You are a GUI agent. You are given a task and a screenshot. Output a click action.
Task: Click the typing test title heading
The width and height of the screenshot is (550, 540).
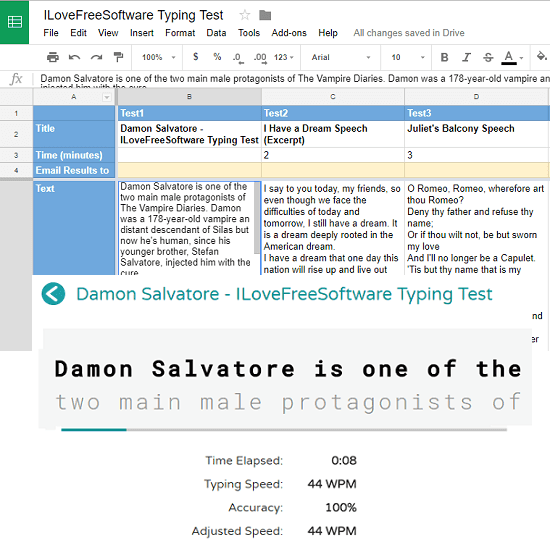(x=284, y=294)
